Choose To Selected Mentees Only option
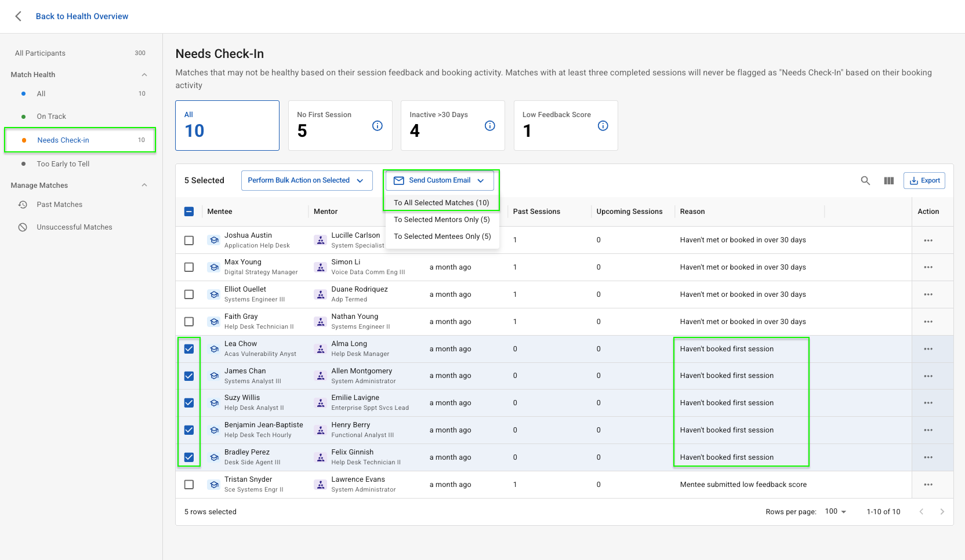965x560 pixels. pos(442,237)
